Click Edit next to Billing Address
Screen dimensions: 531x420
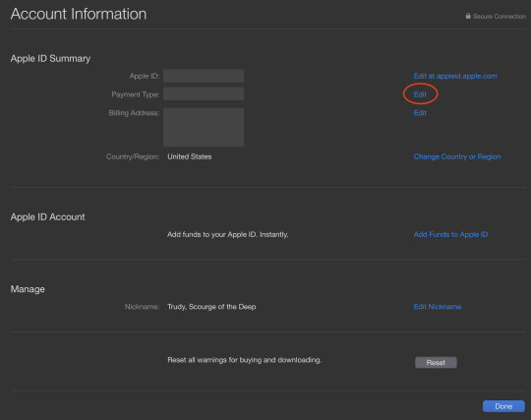point(420,113)
